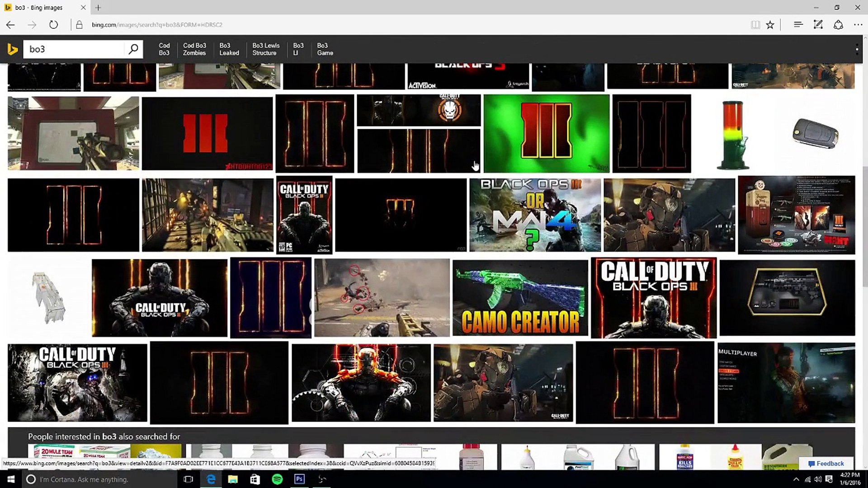
Task: Open the CAMO CREATOR image thumbnail
Action: (x=520, y=298)
